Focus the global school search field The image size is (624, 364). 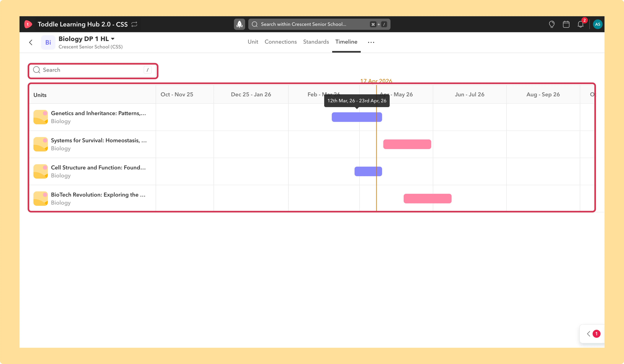(319, 24)
